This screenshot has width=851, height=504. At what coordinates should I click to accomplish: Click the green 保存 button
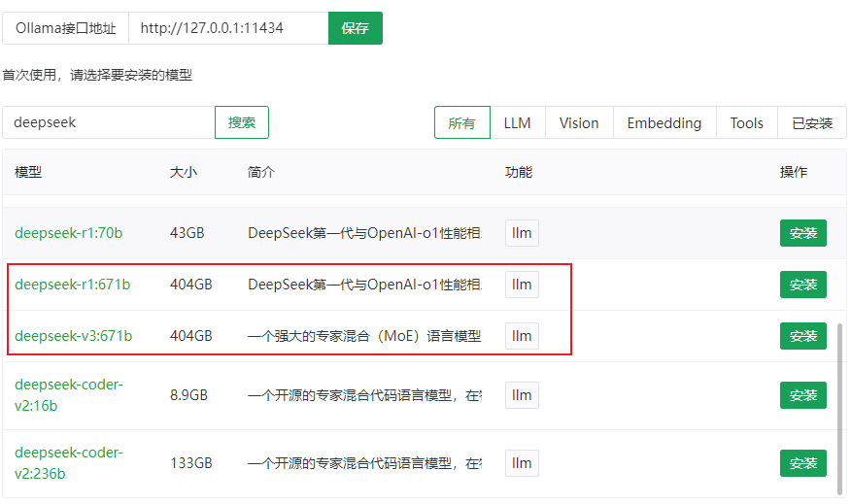point(355,28)
